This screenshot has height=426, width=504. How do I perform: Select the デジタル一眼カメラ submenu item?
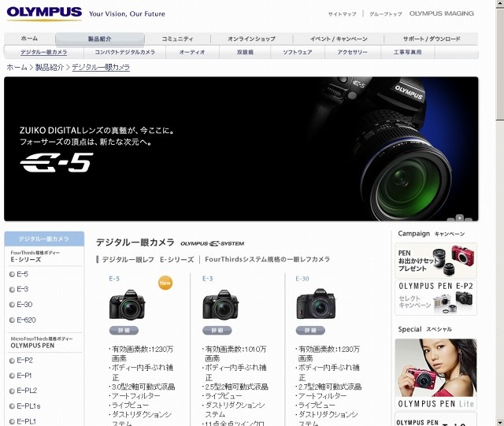tap(44, 52)
